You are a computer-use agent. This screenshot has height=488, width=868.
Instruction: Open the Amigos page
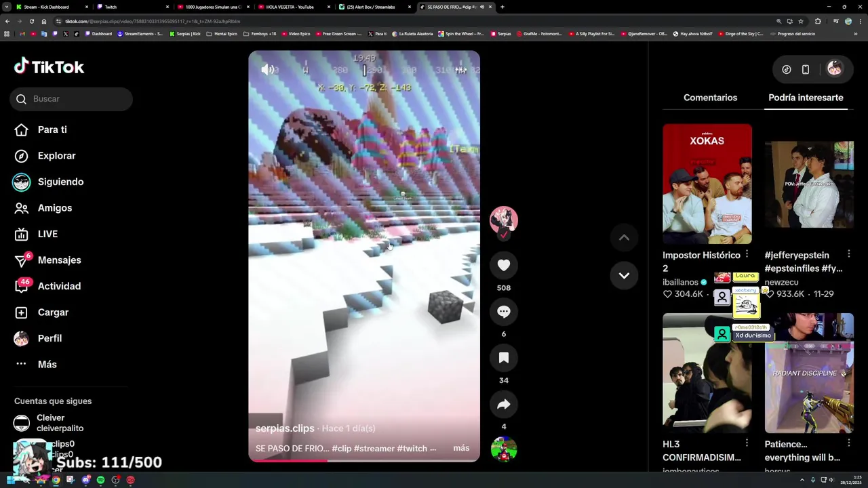pyautogui.click(x=43, y=208)
